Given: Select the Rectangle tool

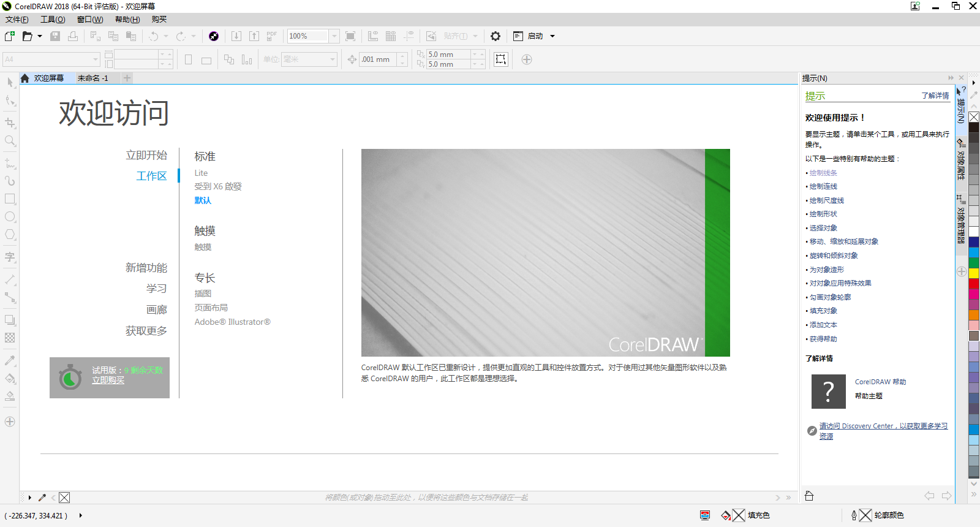Looking at the screenshot, I should [10, 199].
